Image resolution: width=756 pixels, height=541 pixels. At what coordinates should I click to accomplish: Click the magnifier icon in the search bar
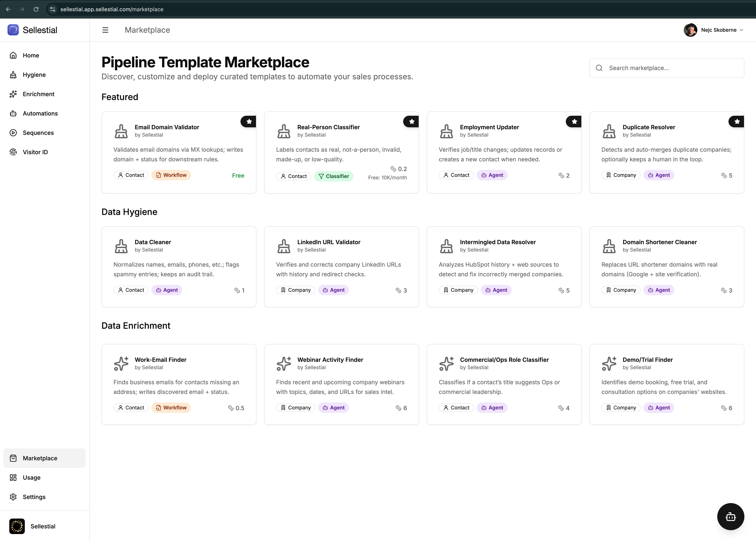[599, 68]
